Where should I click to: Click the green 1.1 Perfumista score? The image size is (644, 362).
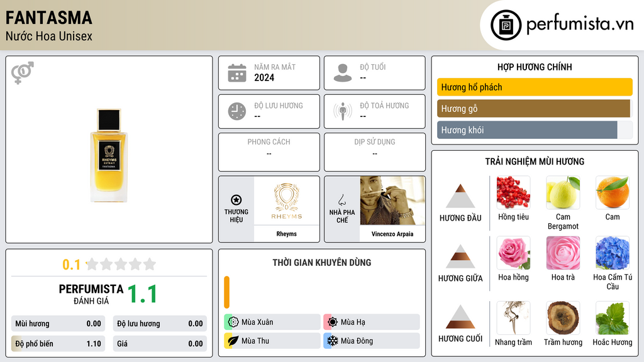(143, 294)
